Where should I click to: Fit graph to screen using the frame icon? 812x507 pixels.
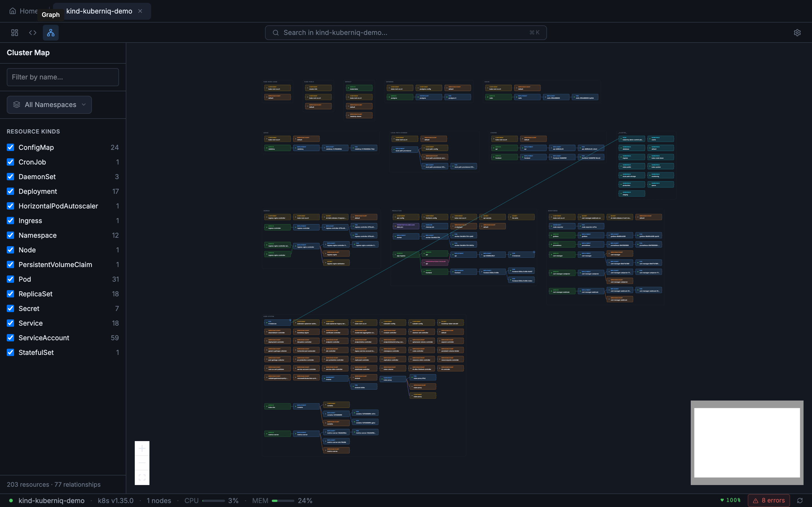tap(142, 477)
